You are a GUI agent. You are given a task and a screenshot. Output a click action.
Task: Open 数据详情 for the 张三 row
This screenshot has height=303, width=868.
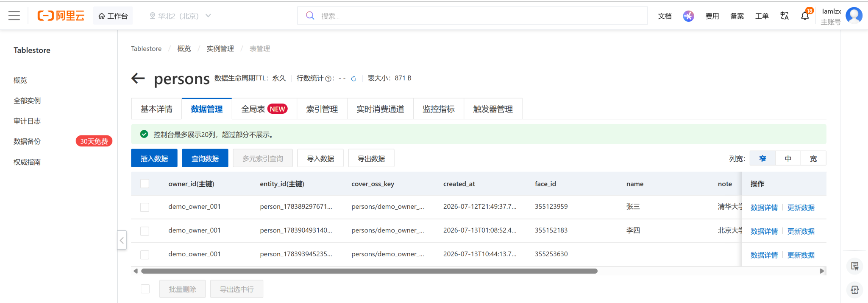click(x=764, y=208)
